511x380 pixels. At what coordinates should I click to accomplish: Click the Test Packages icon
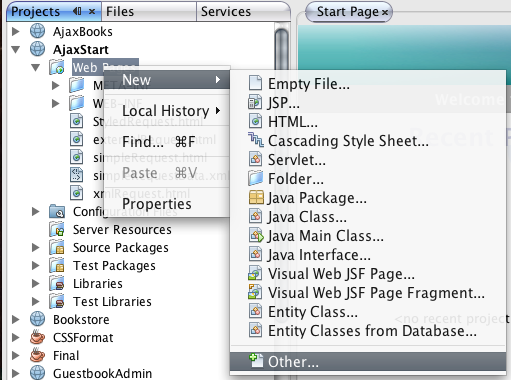[57, 265]
